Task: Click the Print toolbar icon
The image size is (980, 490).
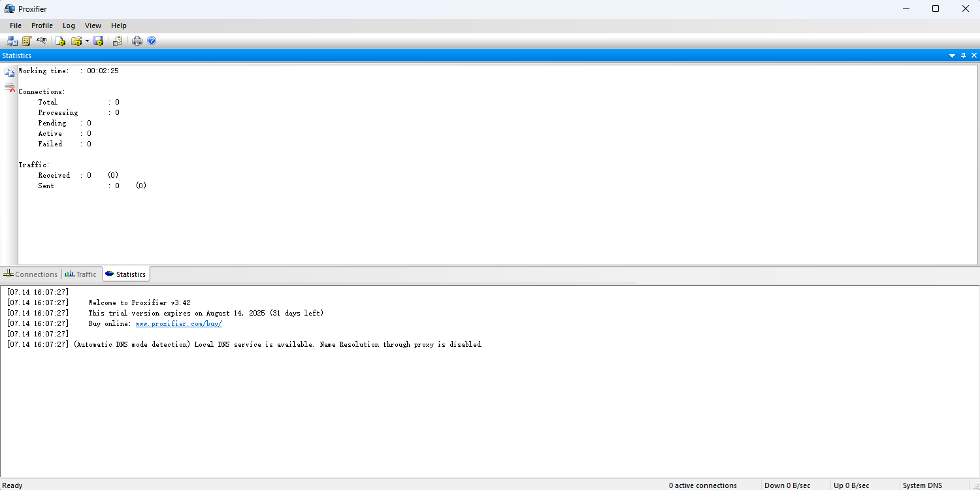Action: (137, 41)
